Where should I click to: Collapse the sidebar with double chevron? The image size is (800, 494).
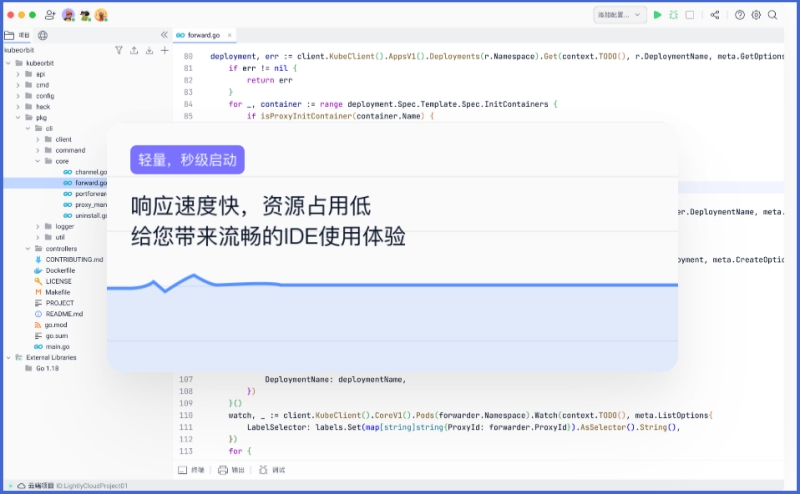[x=164, y=34]
